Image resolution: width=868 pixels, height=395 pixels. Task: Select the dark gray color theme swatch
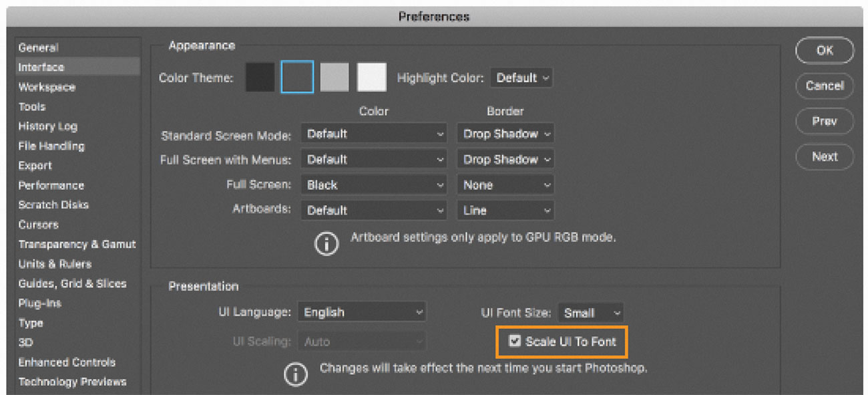click(297, 78)
